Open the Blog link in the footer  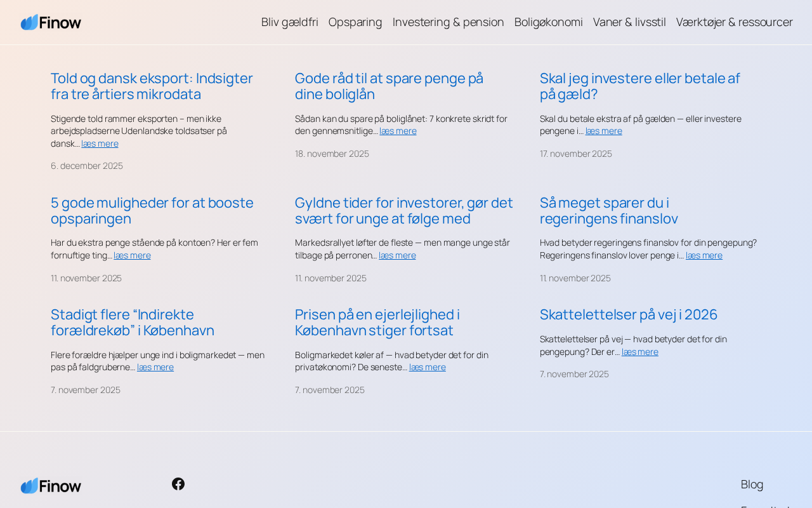[752, 485]
